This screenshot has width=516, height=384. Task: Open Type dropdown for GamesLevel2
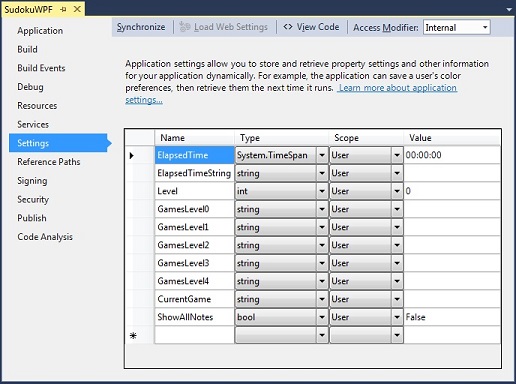click(x=322, y=245)
